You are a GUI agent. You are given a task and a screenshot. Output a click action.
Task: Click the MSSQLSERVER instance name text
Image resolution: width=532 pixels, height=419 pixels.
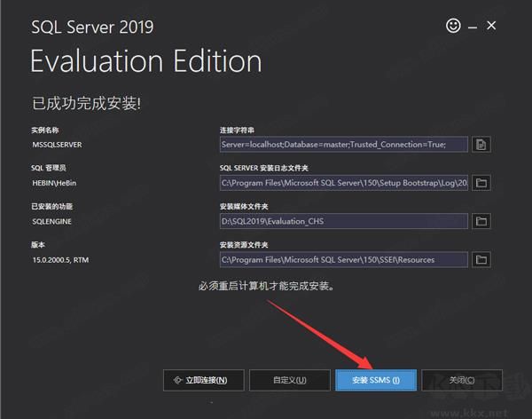(56, 144)
